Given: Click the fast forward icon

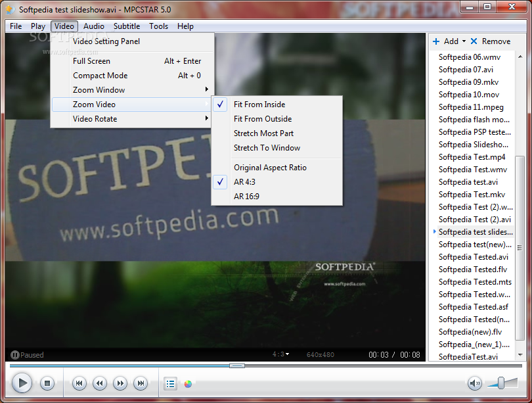Looking at the screenshot, I should pos(120,383).
